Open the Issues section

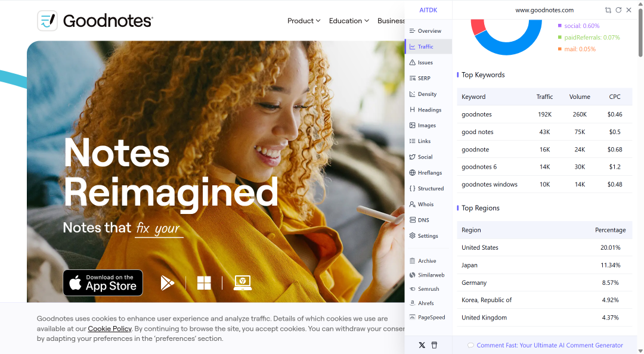click(x=428, y=63)
